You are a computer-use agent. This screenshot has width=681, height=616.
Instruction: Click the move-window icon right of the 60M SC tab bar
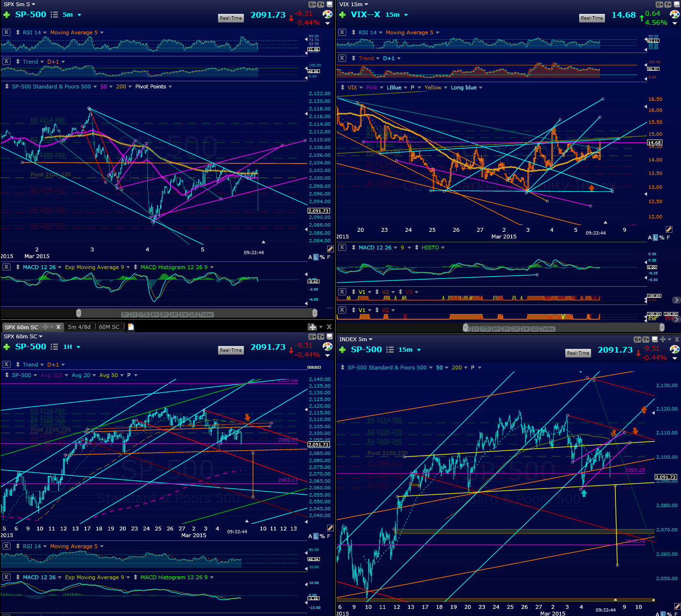coord(312,327)
